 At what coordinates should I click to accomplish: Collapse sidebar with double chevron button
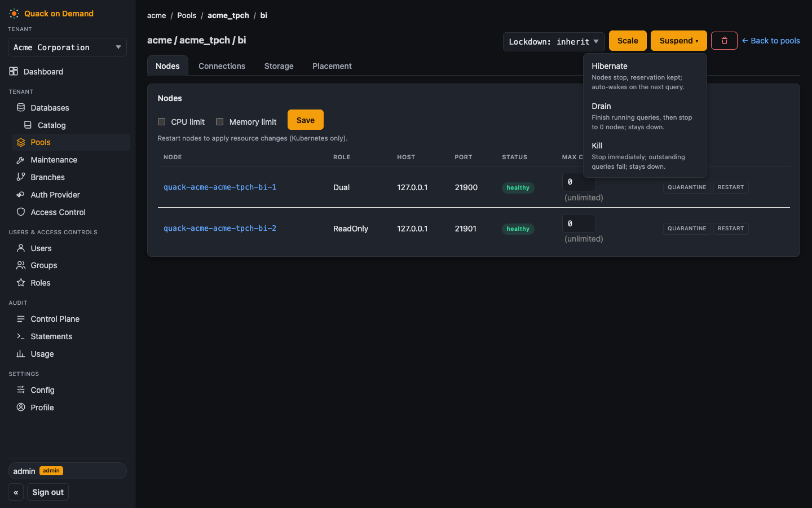coord(16,492)
